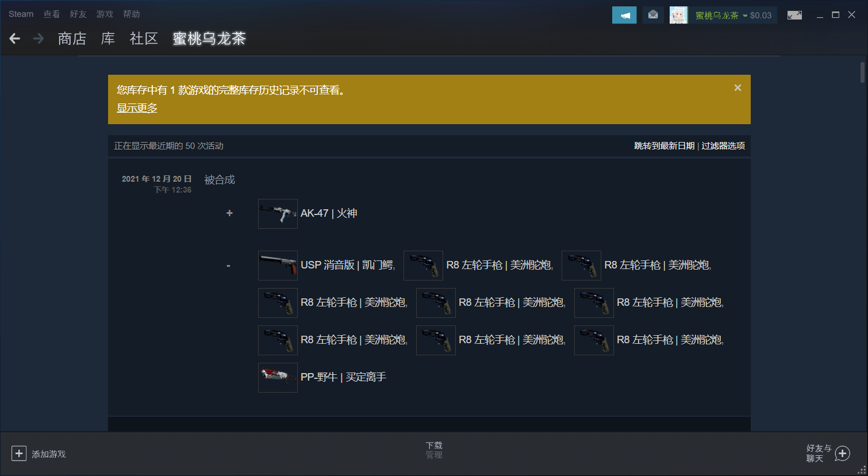The width and height of the screenshot is (868, 476).
Task: Click PP-野牛 | 买定离手 name
Action: point(343,377)
